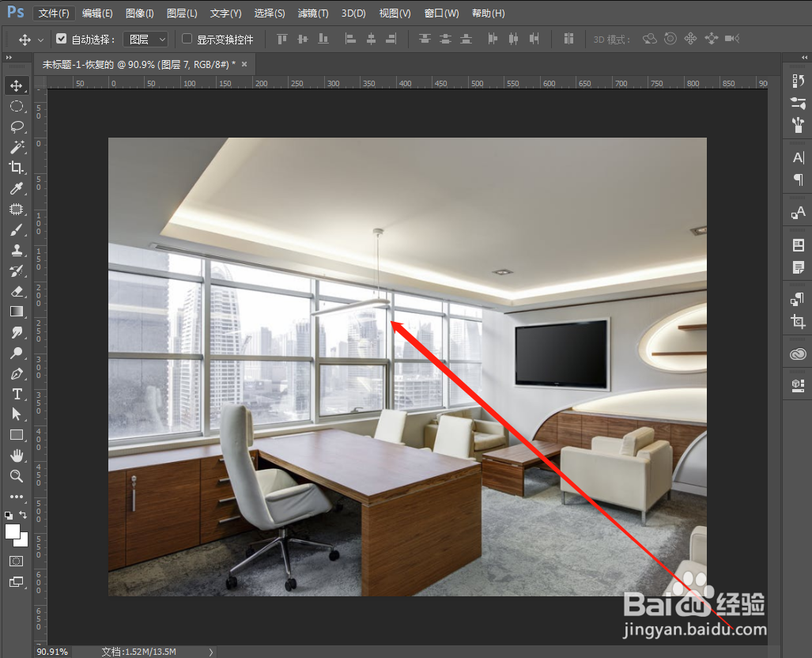This screenshot has height=658, width=812.
Task: Open the Creative Cloud Libraries panel icon
Action: (x=798, y=354)
